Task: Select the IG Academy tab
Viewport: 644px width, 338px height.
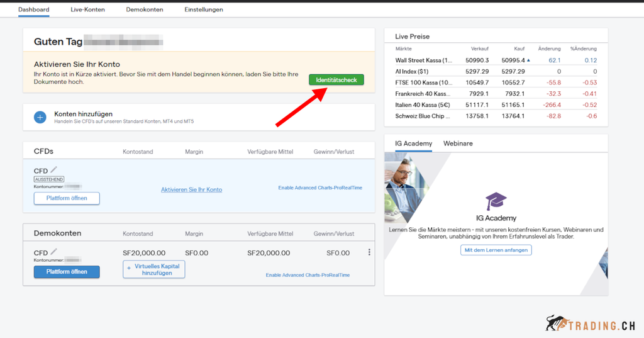Action: [x=414, y=144]
